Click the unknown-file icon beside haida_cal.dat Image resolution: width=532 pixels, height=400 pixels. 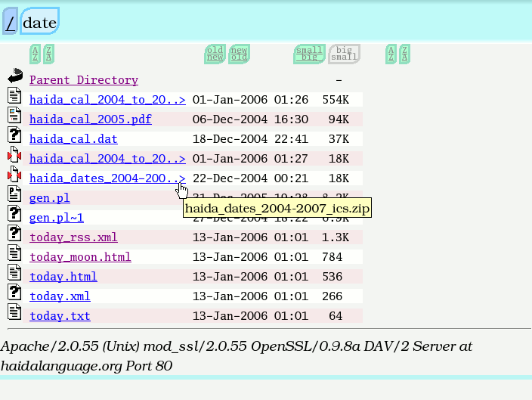click(x=15, y=135)
